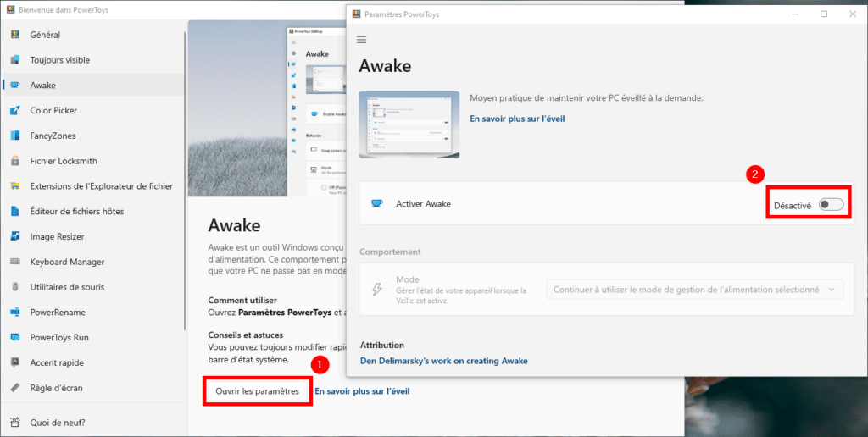
Task: Click the Keyboard Manager sidebar icon
Action: [x=15, y=262]
